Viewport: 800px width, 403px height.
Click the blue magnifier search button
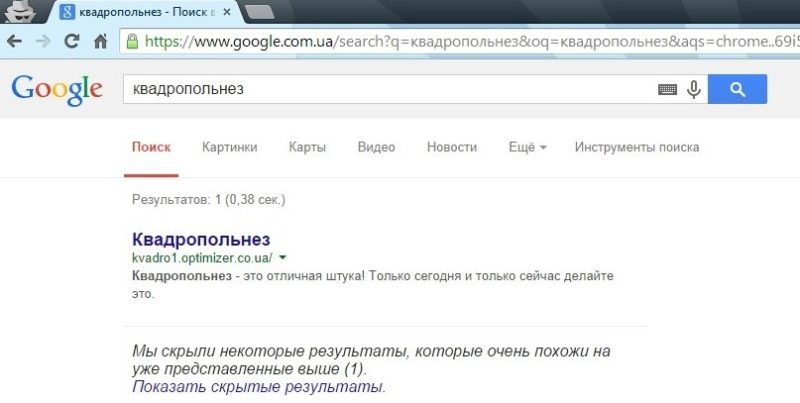(737, 89)
